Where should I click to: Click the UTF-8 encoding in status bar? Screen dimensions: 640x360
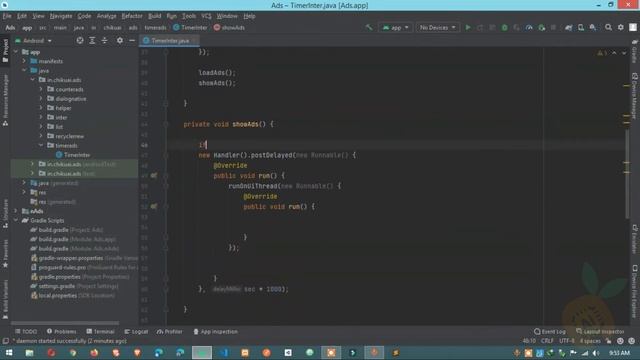567,341
